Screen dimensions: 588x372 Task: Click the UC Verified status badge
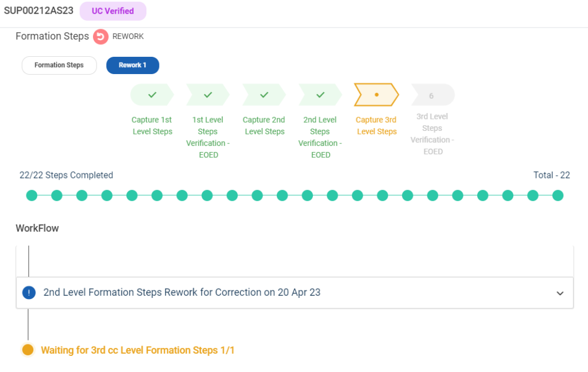pyautogui.click(x=113, y=11)
